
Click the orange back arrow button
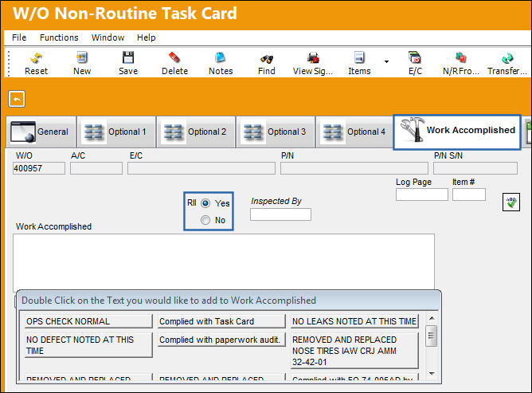click(x=17, y=99)
